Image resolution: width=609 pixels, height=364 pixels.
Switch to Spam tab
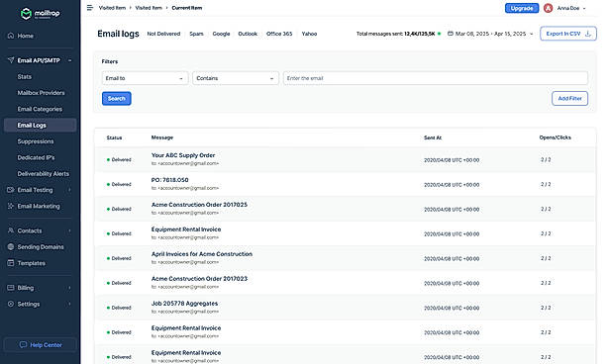pos(196,34)
